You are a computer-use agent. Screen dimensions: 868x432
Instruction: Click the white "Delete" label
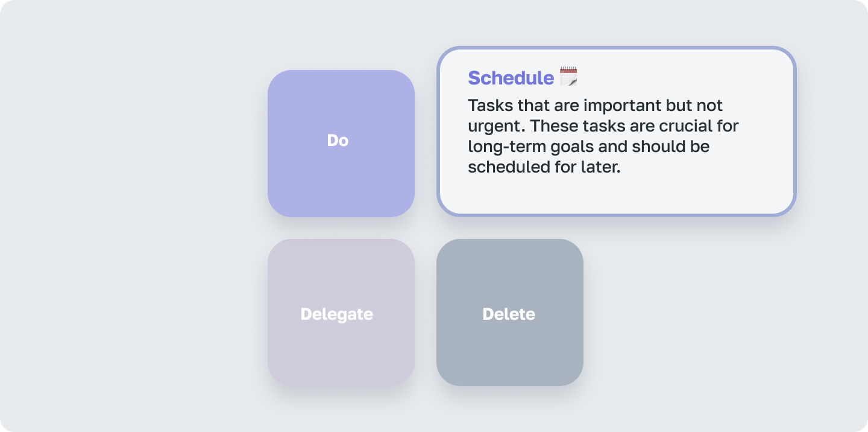[509, 314]
